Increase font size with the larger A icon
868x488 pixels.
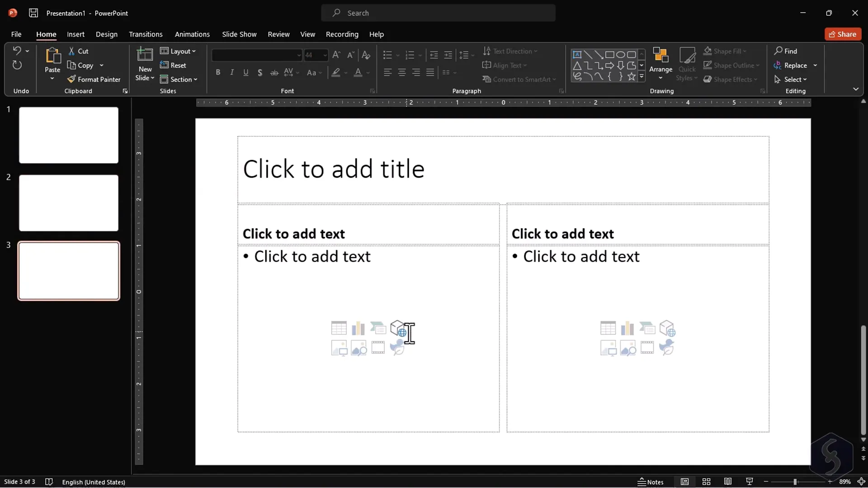coord(336,55)
